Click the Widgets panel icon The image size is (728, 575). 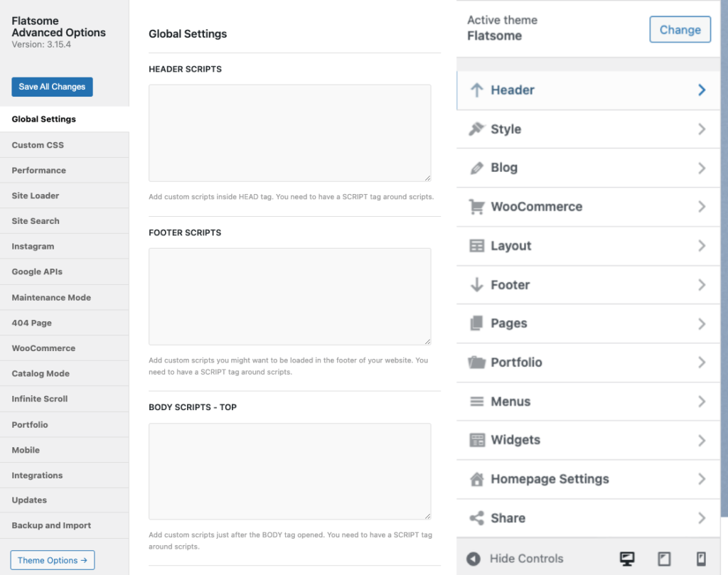pos(476,440)
